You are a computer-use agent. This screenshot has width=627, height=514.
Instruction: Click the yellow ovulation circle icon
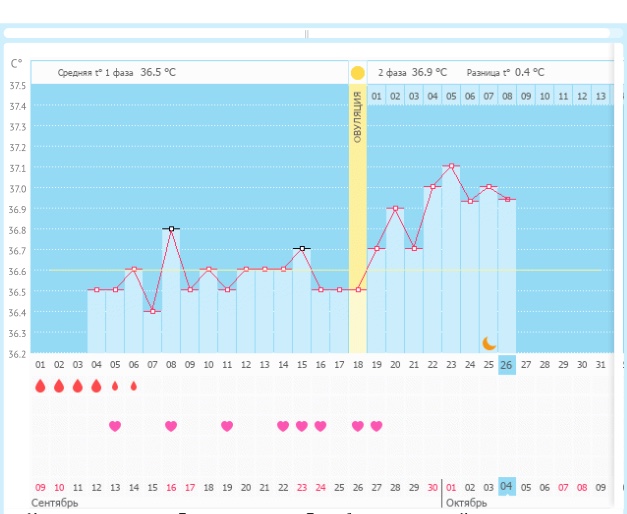pos(357,73)
